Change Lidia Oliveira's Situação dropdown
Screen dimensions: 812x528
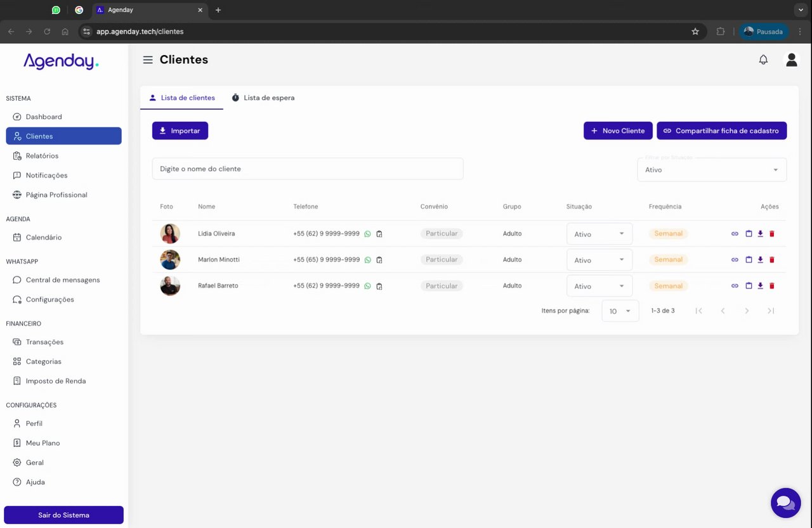click(x=599, y=234)
